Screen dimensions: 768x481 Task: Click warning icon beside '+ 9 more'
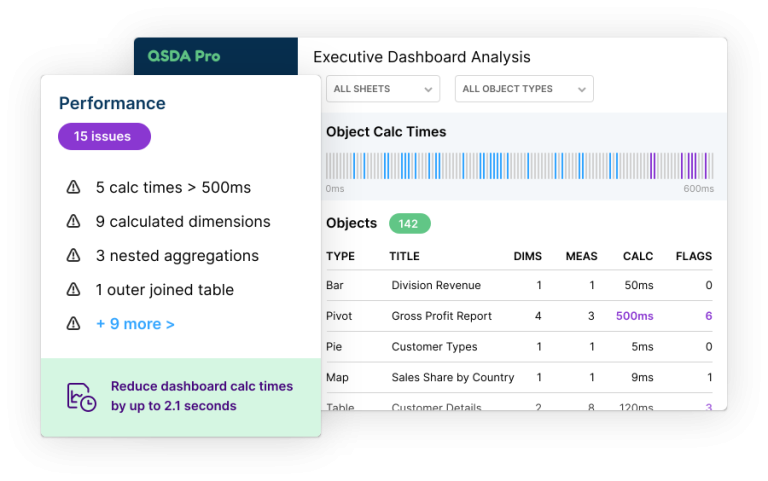[x=73, y=324]
